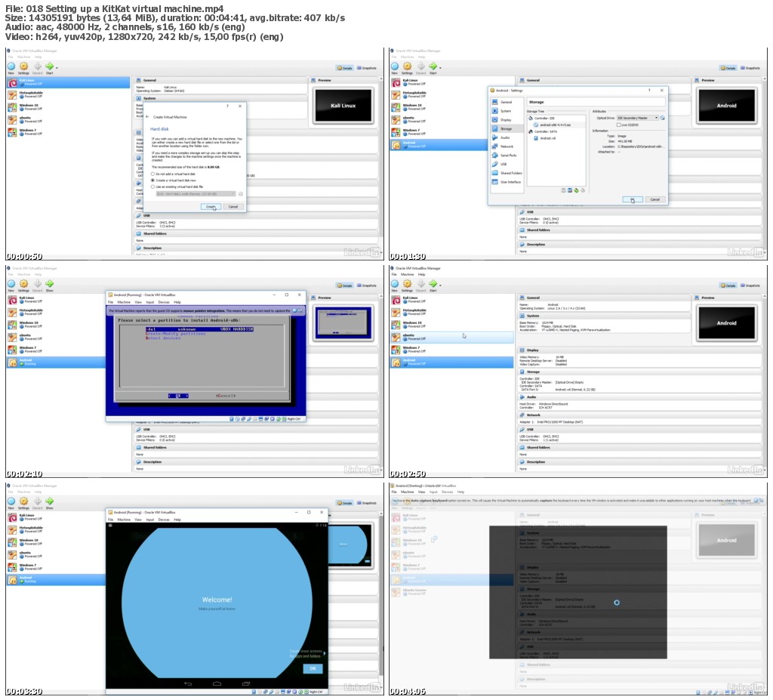
Task: Click the green Start arrow in the 00:00:50 frame
Action: pyautogui.click(x=49, y=66)
